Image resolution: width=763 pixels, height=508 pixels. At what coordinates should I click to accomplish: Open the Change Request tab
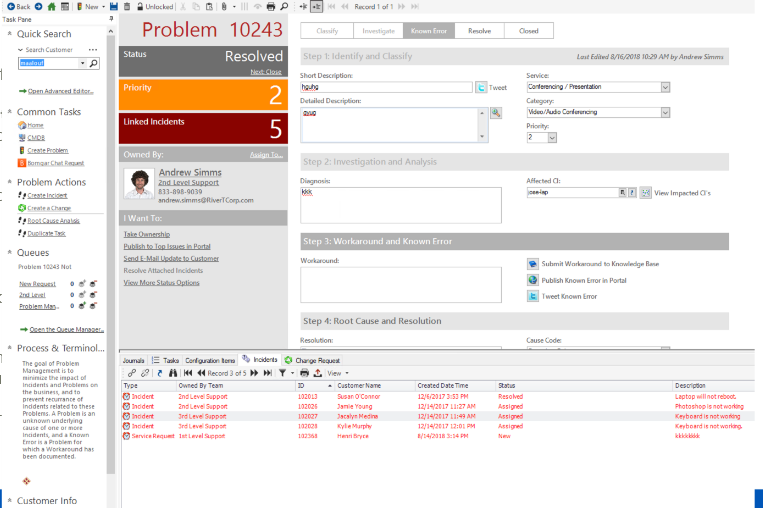pyautogui.click(x=316, y=359)
